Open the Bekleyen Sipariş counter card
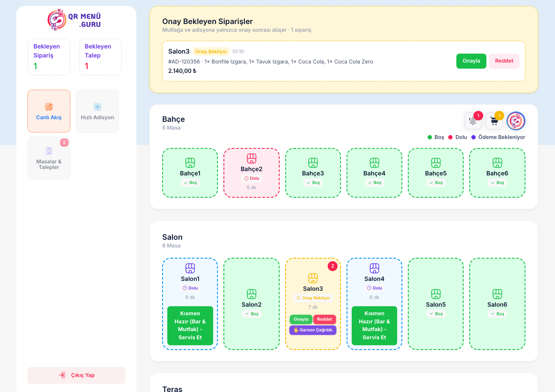The width and height of the screenshot is (555, 392). pos(49,57)
